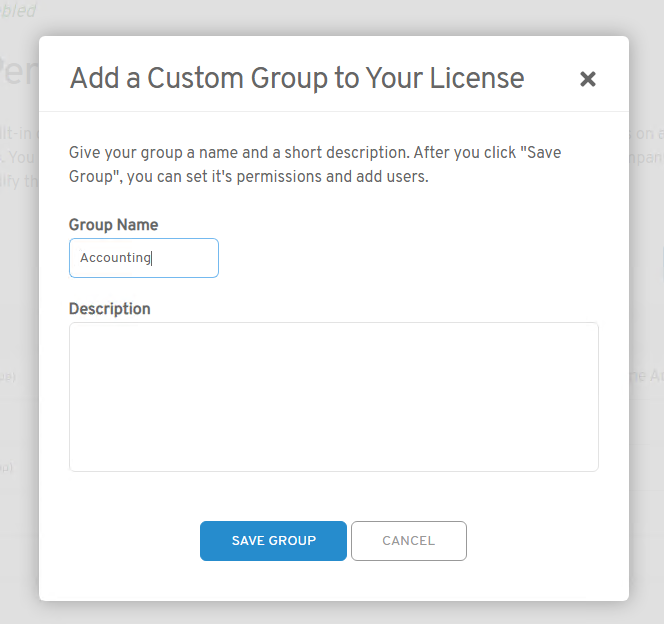664x624 pixels.
Task: Place cursor on the word "Accounting"
Action: click(x=115, y=258)
